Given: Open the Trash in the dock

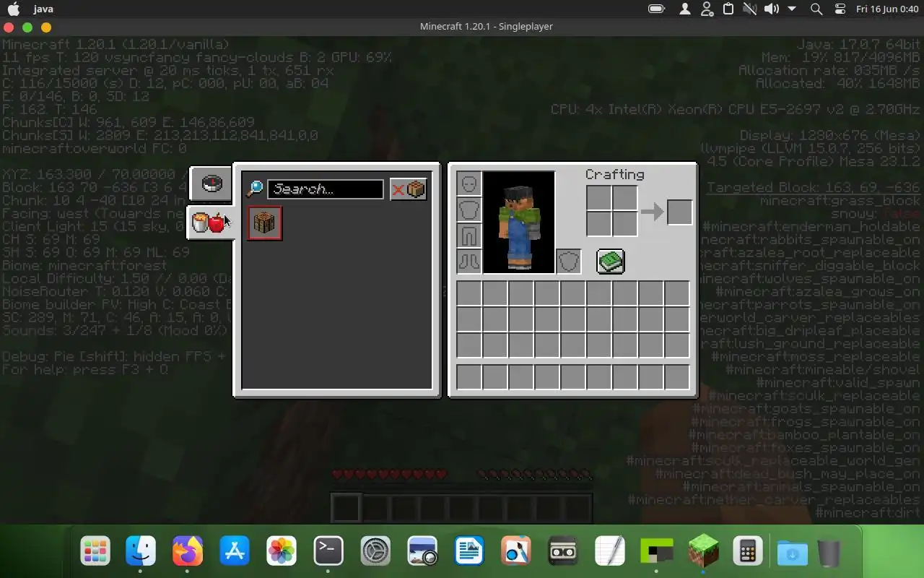Looking at the screenshot, I should pyautogui.click(x=829, y=553).
